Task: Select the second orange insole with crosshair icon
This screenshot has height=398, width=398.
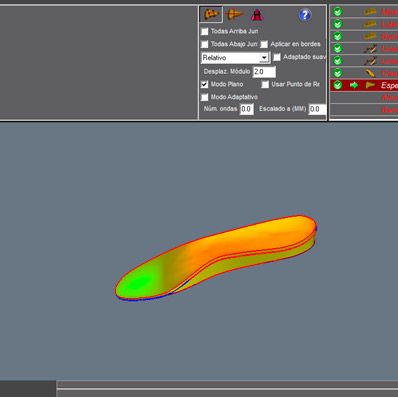Action: tap(234, 14)
